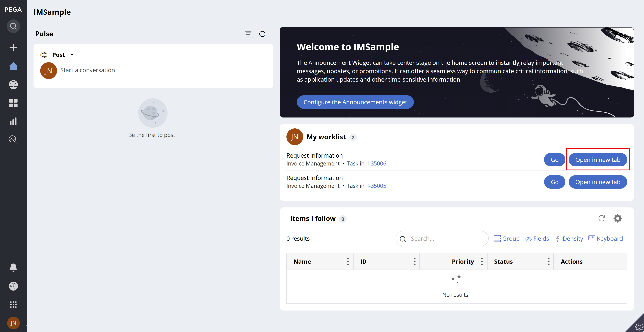Open I-35006 task in new tab
Viewport: 644px width, 332px height.
[x=598, y=160]
